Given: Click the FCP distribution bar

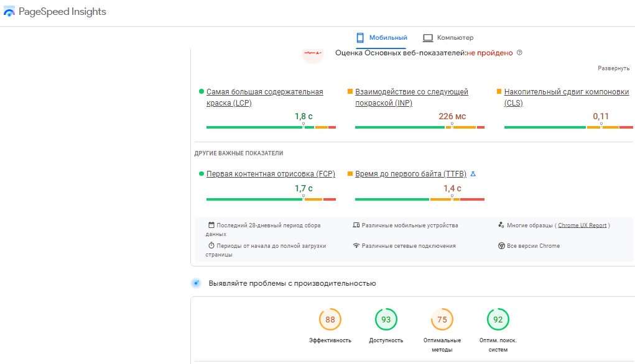Looking at the screenshot, I should point(271,199).
